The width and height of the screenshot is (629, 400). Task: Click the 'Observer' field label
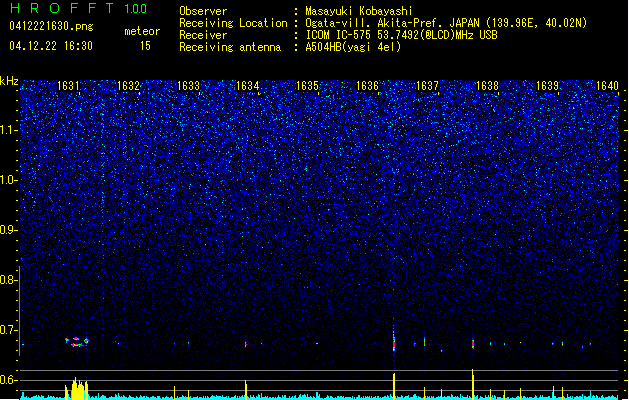coord(203,11)
